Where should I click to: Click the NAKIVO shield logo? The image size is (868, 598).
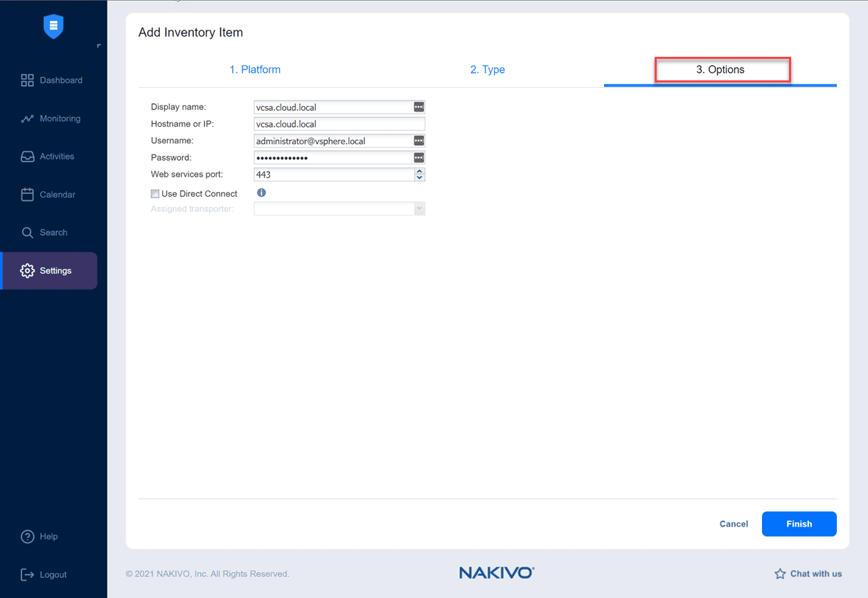[53, 26]
